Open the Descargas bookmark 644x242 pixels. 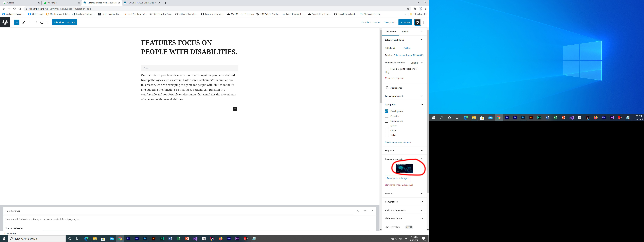click(x=247, y=14)
